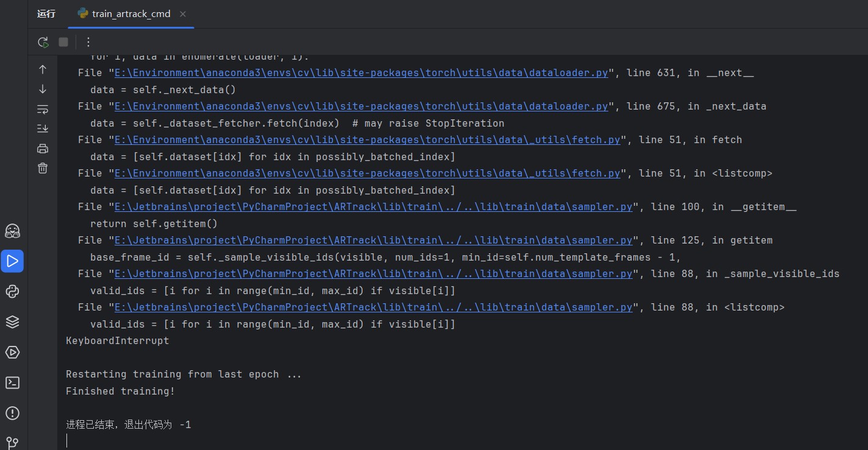Open dataloader.py link at line 631

tap(361, 73)
